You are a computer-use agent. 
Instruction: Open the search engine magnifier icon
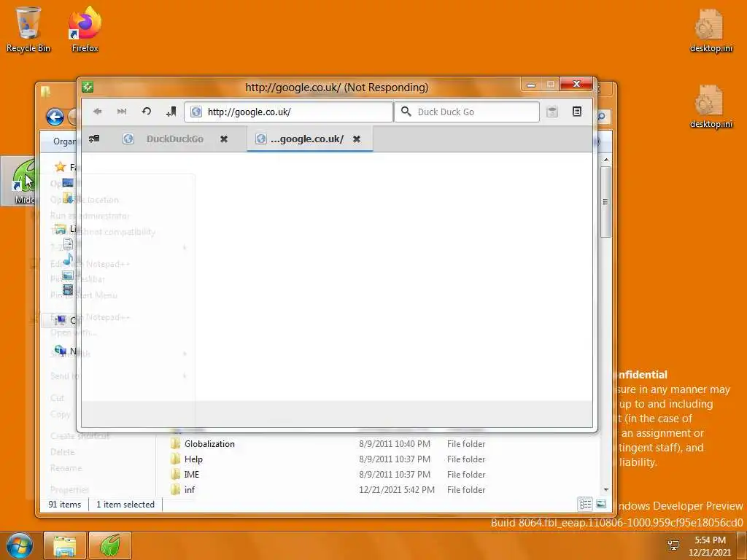(x=406, y=112)
